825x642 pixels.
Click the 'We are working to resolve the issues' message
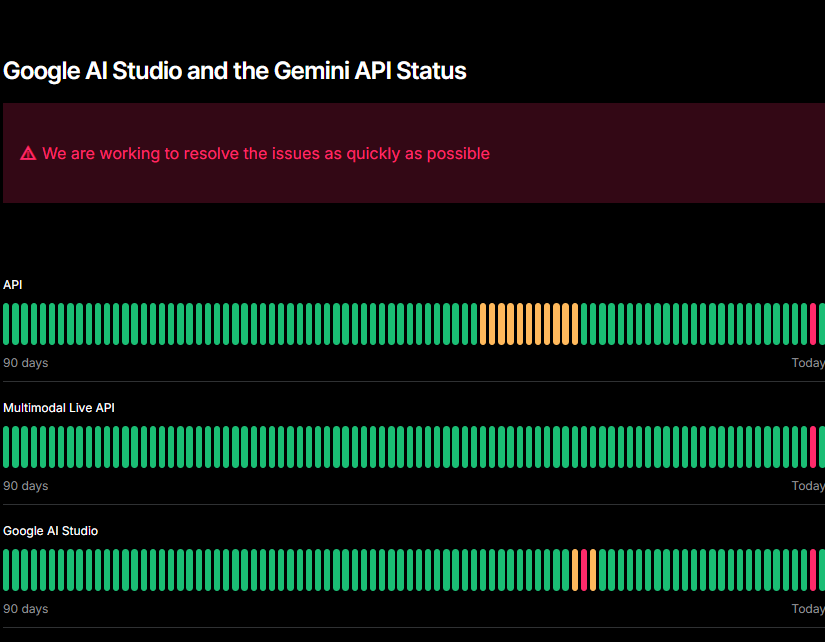point(266,153)
